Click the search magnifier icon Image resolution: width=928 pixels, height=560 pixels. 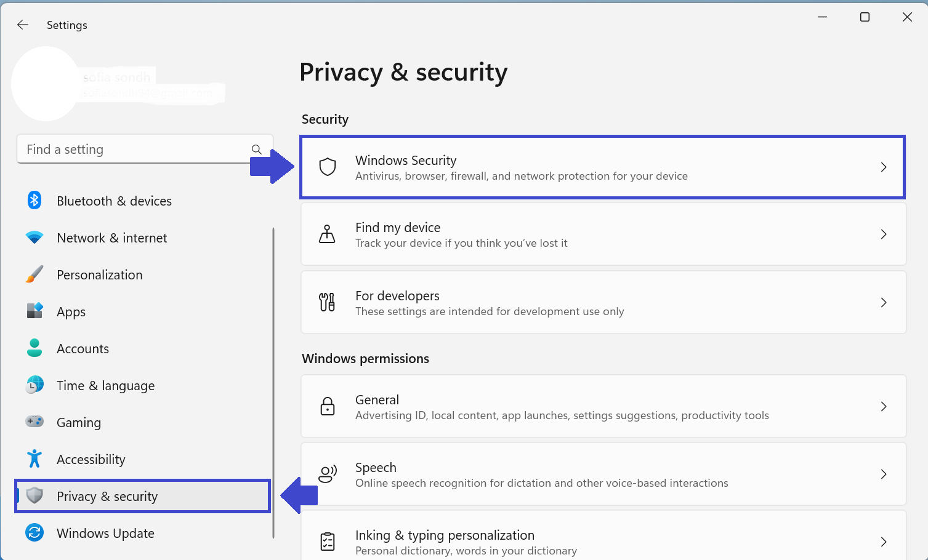click(257, 150)
